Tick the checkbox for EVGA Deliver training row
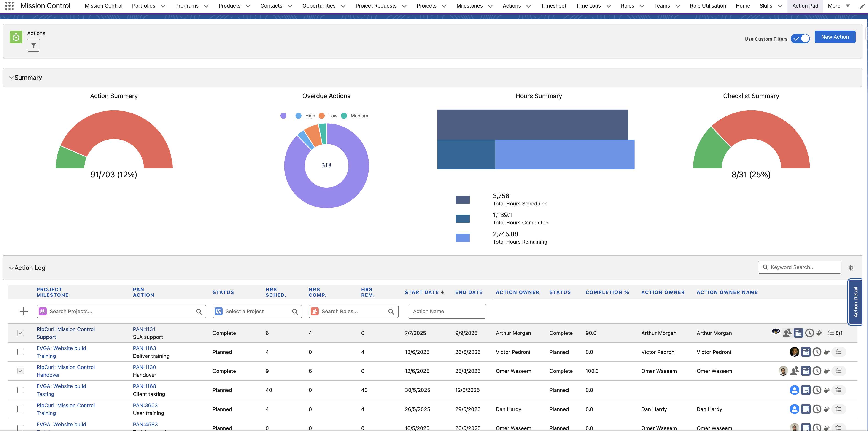This screenshot has width=868, height=431. tap(21, 352)
